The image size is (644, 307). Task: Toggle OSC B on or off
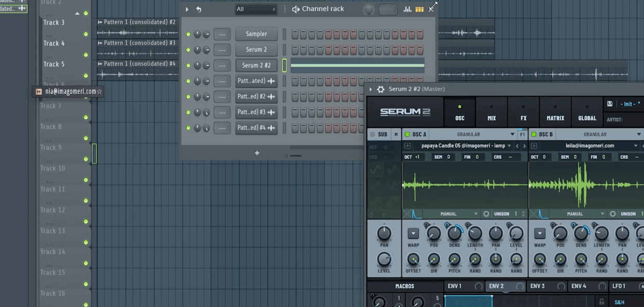click(535, 134)
